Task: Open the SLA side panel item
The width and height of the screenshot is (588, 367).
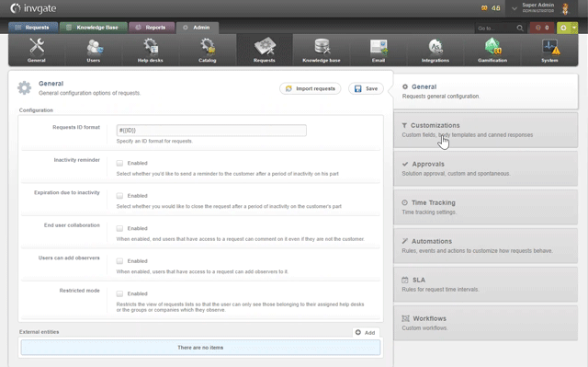Action: (486, 284)
